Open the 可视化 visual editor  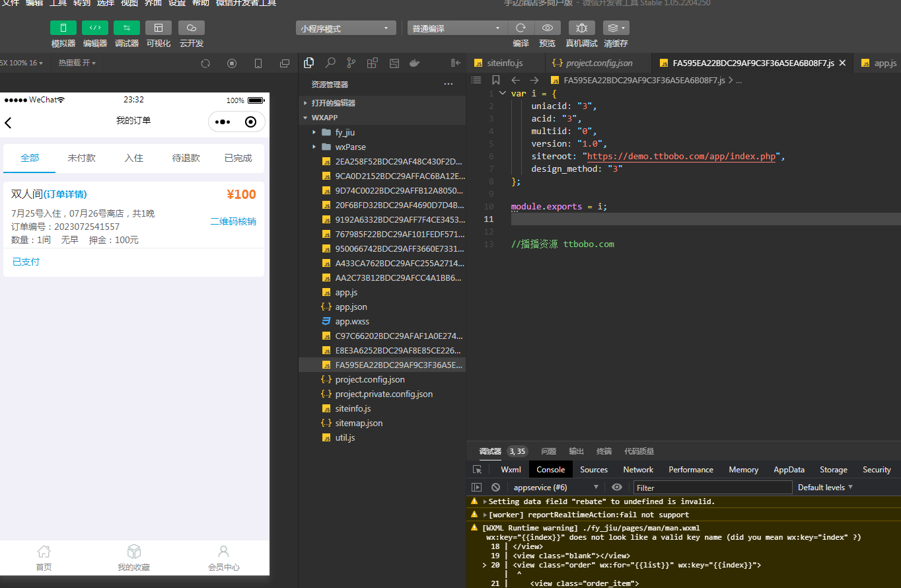point(159,28)
